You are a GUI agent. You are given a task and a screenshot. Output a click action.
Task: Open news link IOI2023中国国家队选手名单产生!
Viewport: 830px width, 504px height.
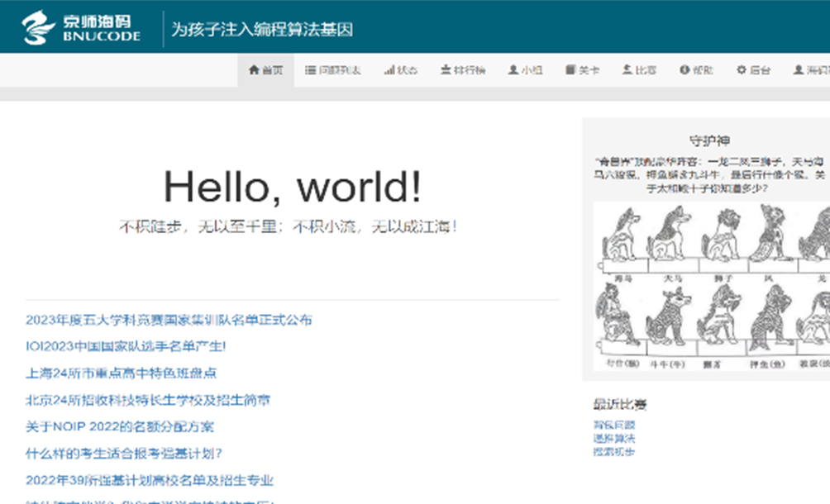tap(126, 346)
